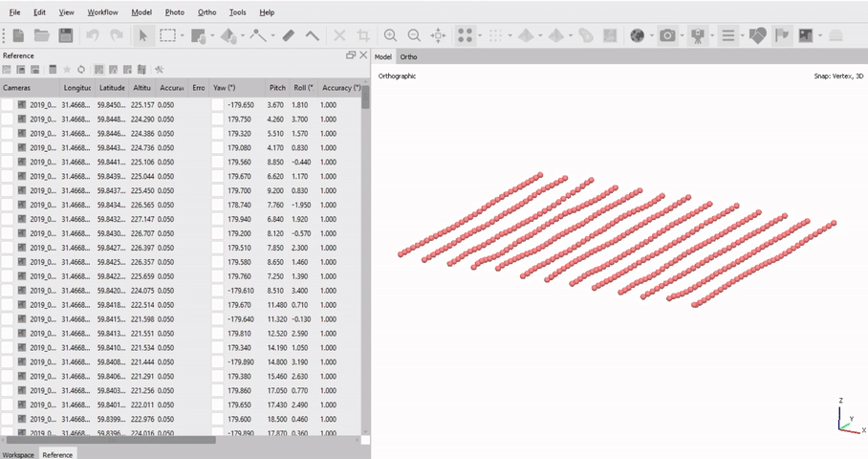Screen dimensions: 868x459
Task: Toggle the Show Markers flag icon
Action: pyautogui.click(x=782, y=35)
